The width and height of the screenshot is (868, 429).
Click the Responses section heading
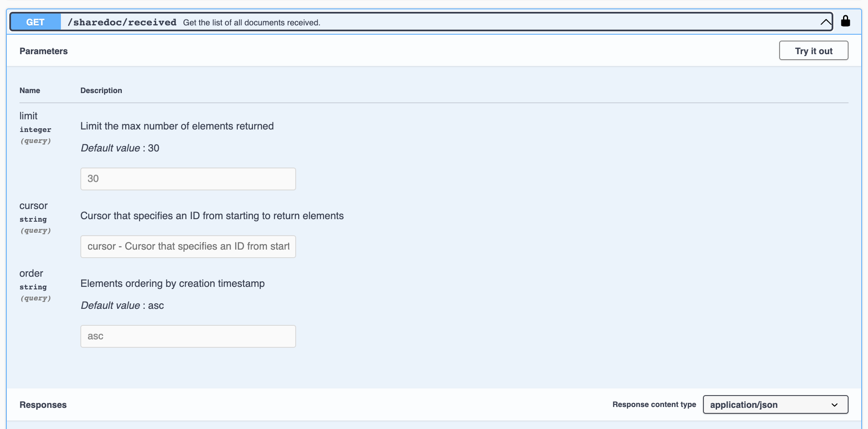(x=43, y=405)
